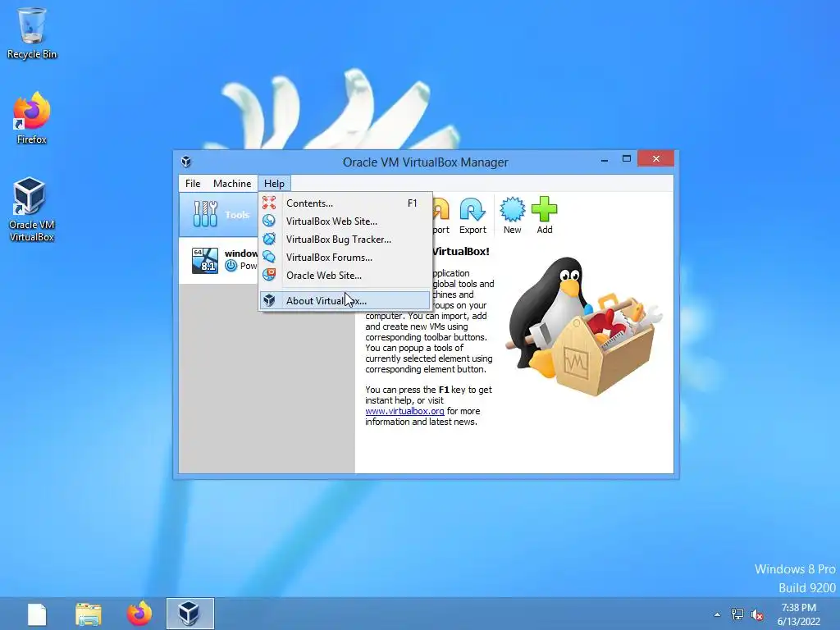
Task: Click the Contents lifebuoy icon
Action: coord(269,203)
